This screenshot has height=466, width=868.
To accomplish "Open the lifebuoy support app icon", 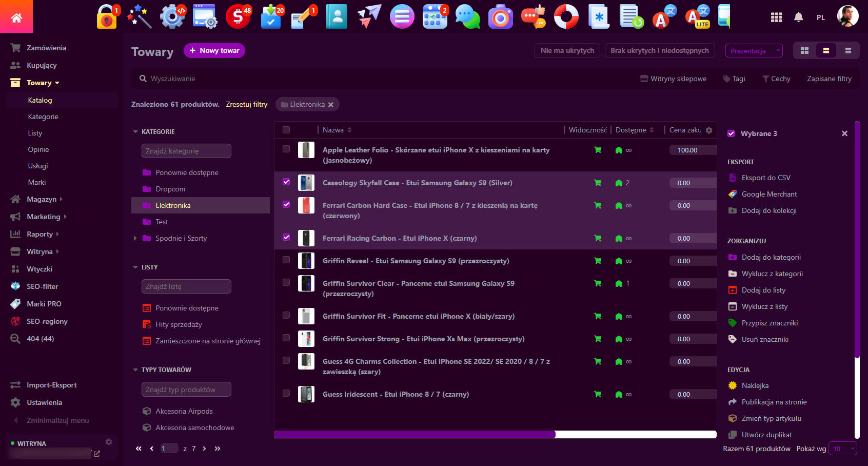I will point(566,17).
